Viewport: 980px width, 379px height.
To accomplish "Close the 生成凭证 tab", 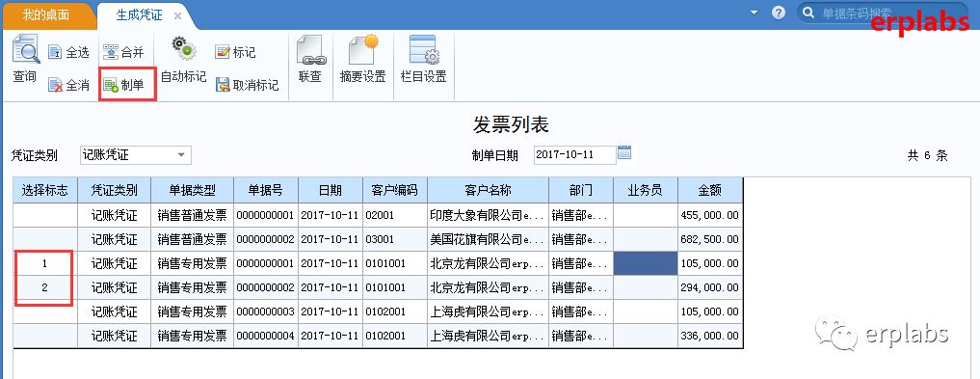I will 177,16.
